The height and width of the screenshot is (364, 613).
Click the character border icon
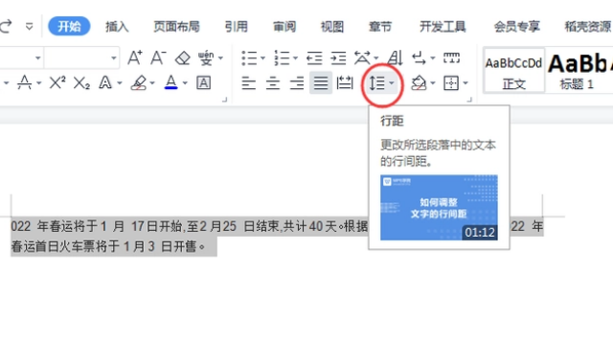coord(203,83)
